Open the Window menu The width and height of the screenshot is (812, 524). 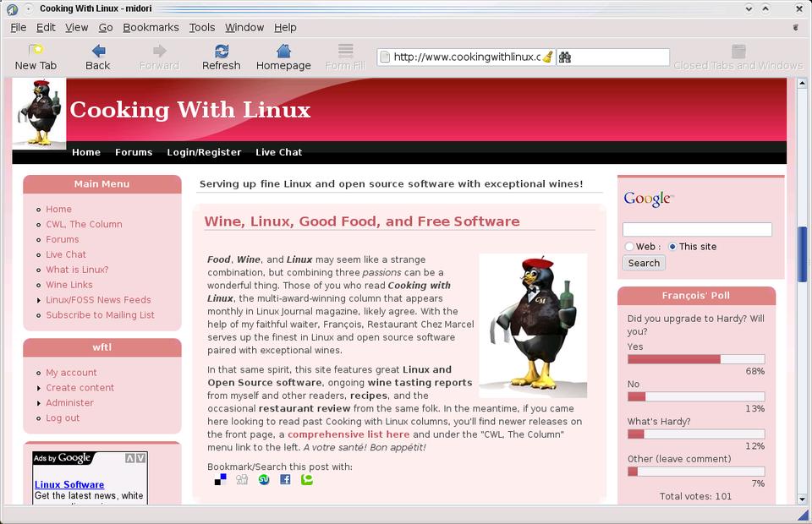[244, 27]
